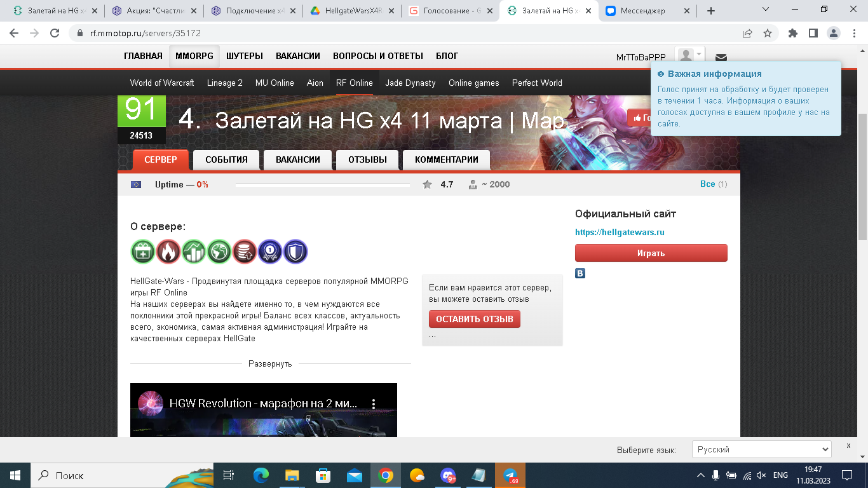
Task: Click the green globe server feature icon
Action: click(219, 252)
